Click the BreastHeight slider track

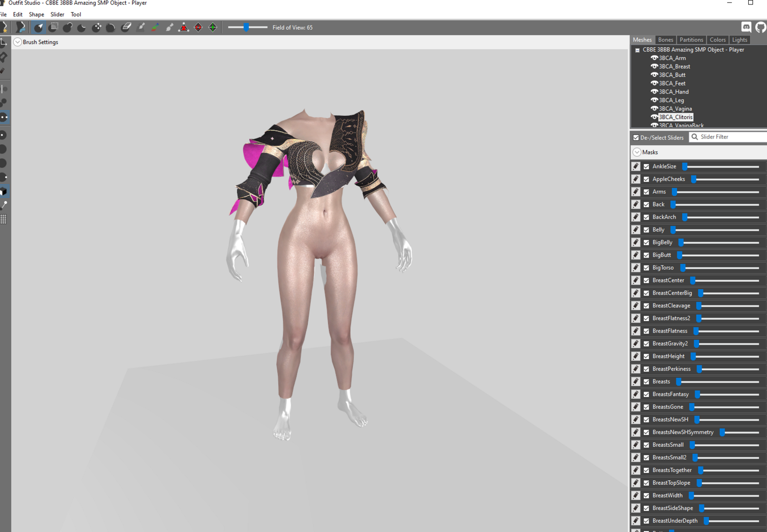[x=725, y=356]
